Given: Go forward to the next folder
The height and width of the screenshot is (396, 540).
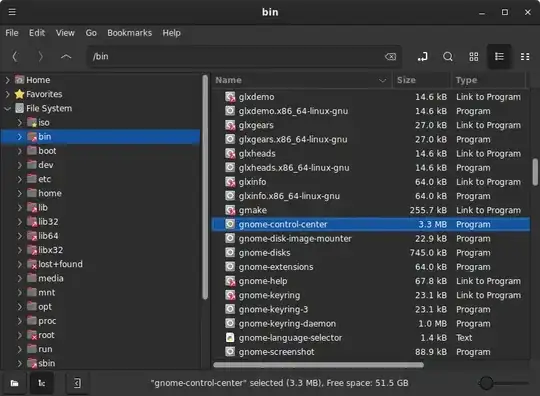Looking at the screenshot, I should (40, 56).
